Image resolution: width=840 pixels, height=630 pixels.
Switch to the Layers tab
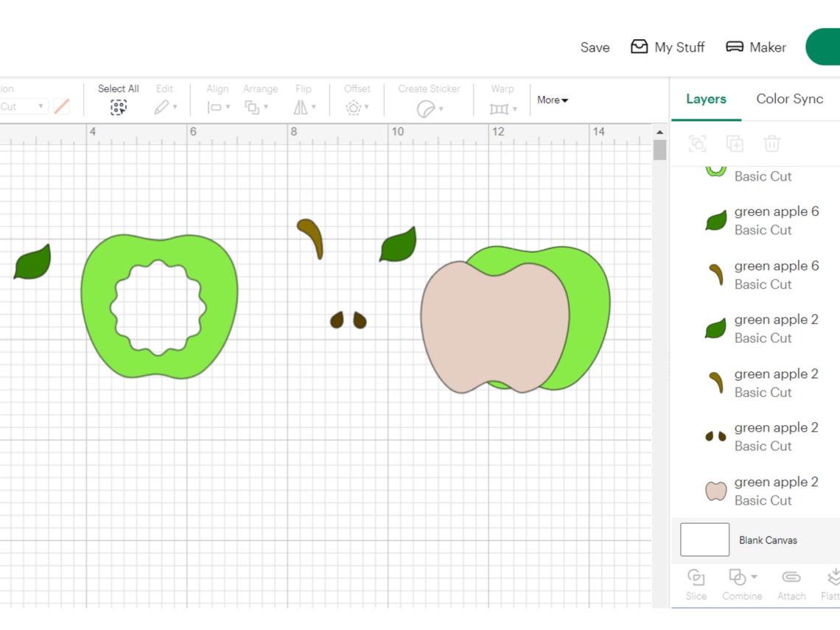tap(705, 99)
